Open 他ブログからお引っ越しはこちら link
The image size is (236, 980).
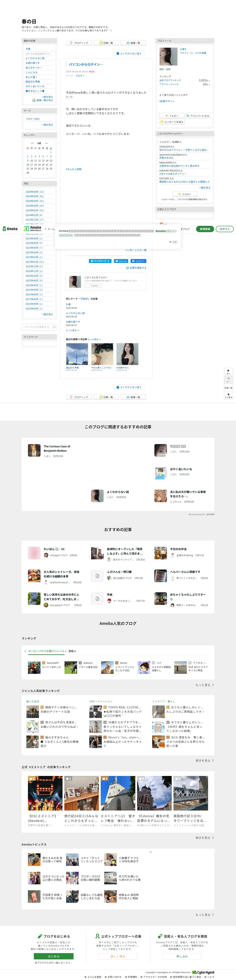[x=53, y=963]
